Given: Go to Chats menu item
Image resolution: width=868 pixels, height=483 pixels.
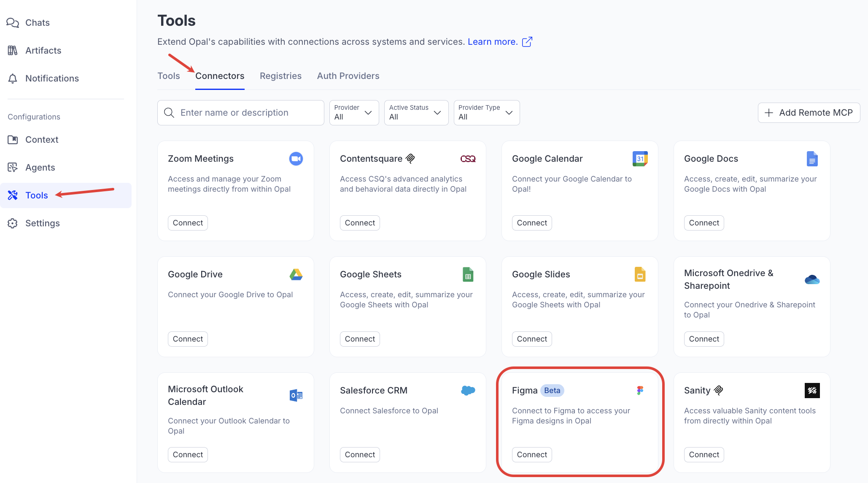Looking at the screenshot, I should 38,23.
